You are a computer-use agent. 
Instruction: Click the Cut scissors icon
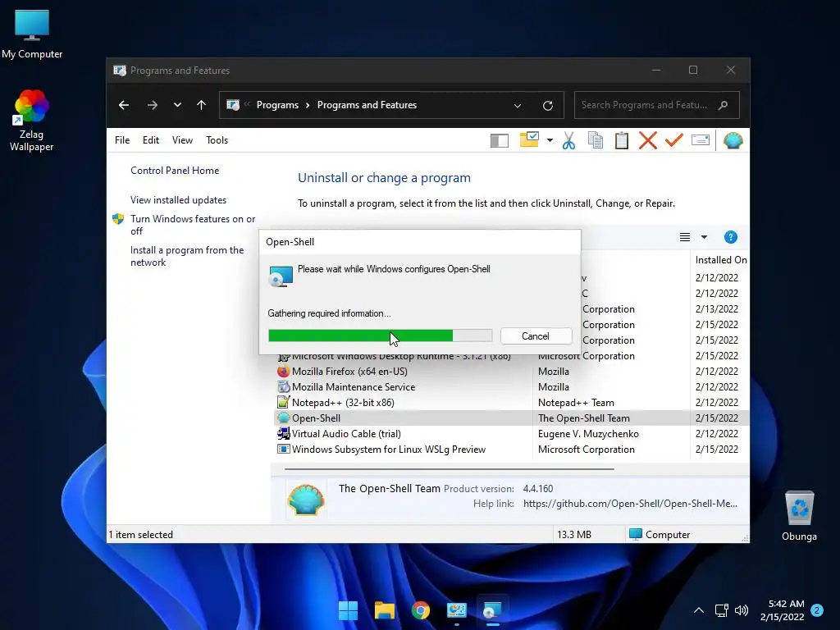569,140
